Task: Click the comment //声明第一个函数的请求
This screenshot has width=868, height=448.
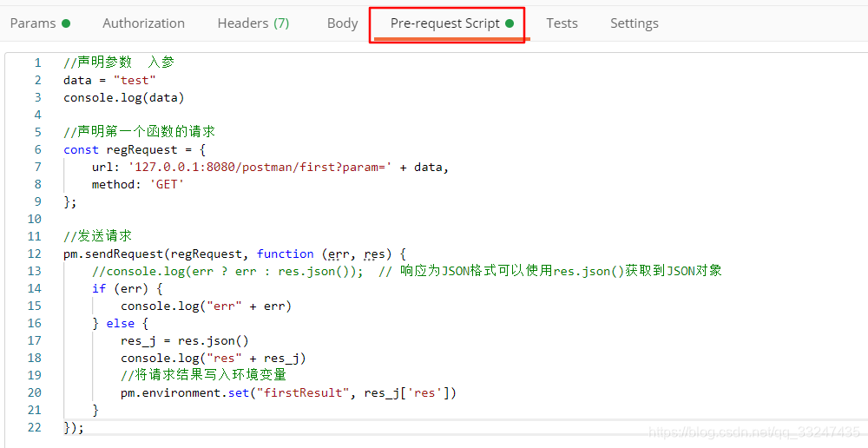Action: 140,132
